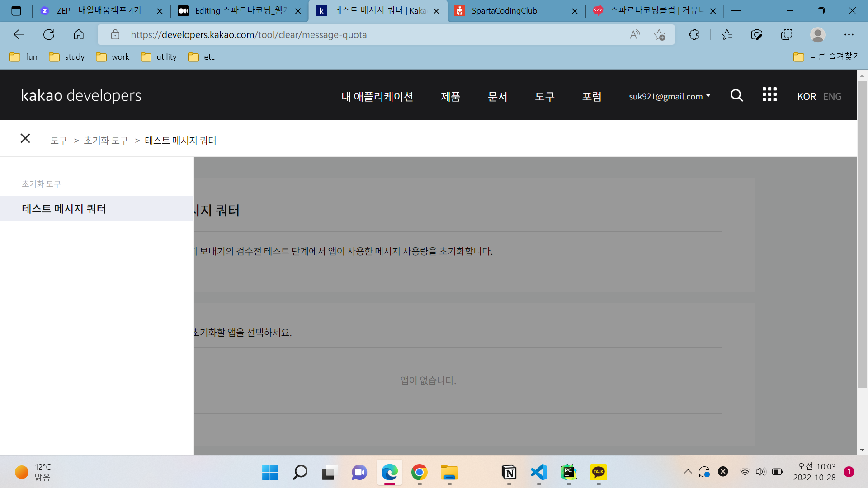
Task: Click the browser profile avatar
Action: 817,34
